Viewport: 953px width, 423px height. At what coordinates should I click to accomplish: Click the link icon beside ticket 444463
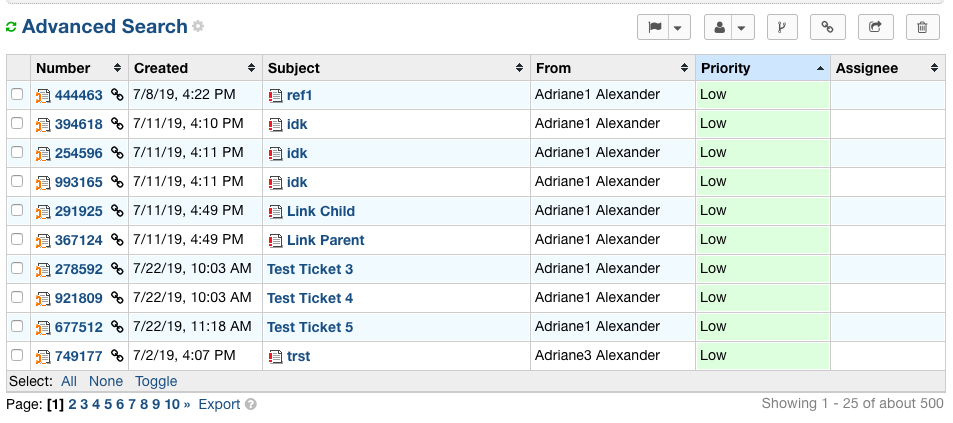pos(117,95)
